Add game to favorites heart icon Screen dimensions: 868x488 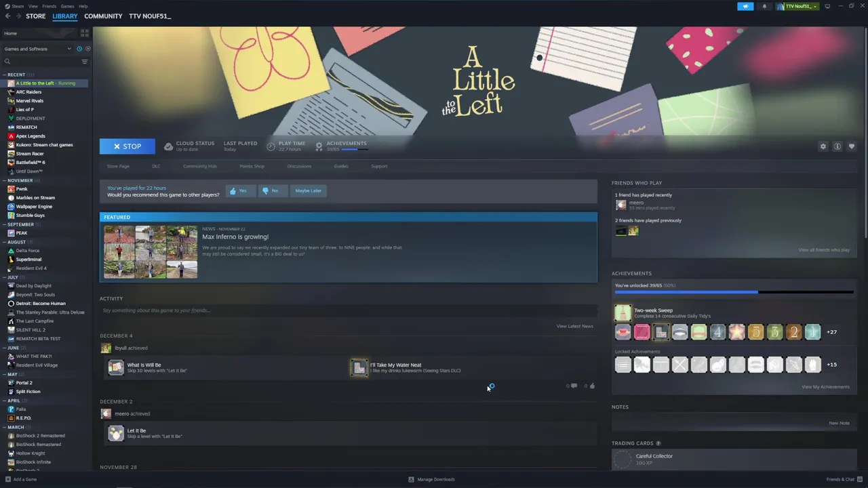pos(852,146)
